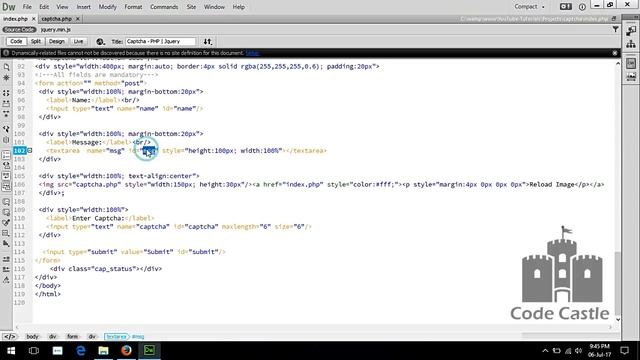Open the Insert menu
The height and width of the screenshot is (360, 640).
[84, 7]
